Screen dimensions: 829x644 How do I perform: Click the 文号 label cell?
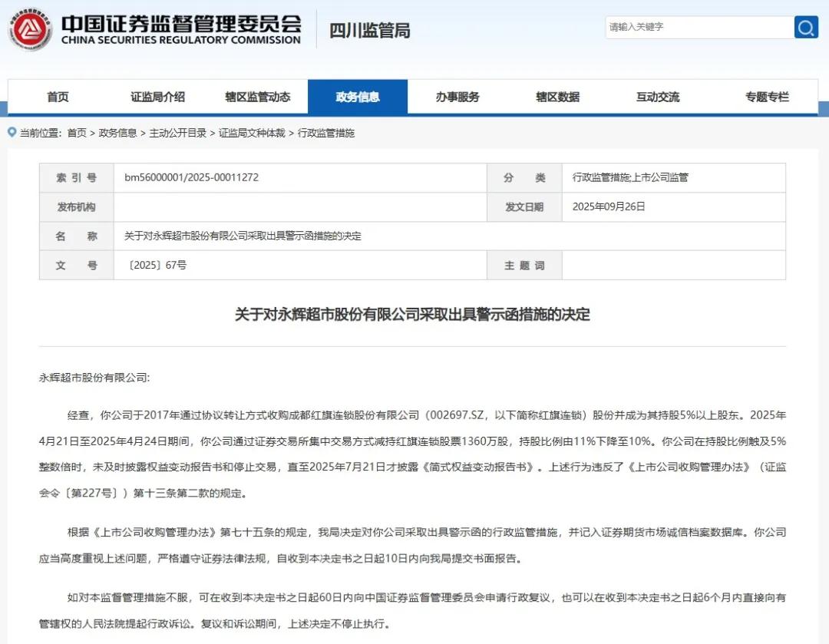[77, 266]
